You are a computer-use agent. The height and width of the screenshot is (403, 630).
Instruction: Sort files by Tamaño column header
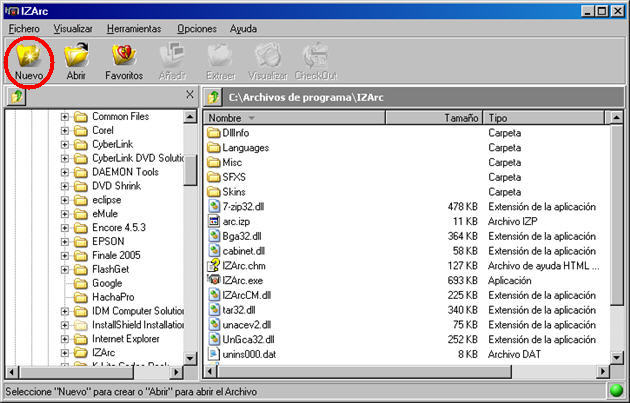coord(461,118)
